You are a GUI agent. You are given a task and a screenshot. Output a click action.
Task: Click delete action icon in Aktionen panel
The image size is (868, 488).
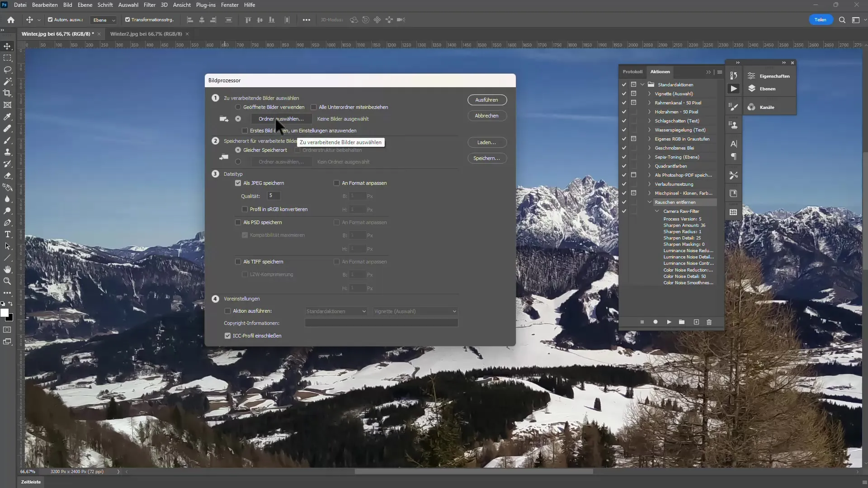711,322
